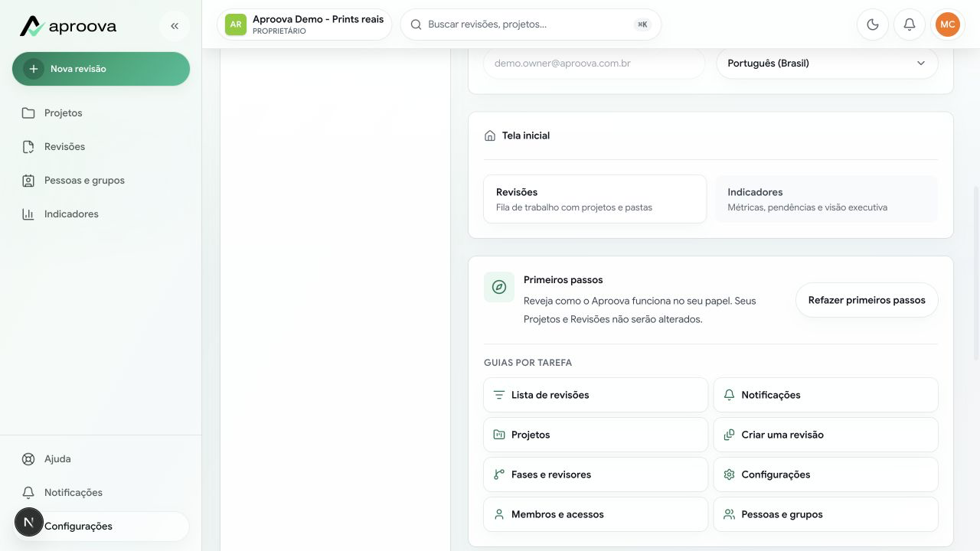Click the home icon beside Tela inicial

point(490,135)
